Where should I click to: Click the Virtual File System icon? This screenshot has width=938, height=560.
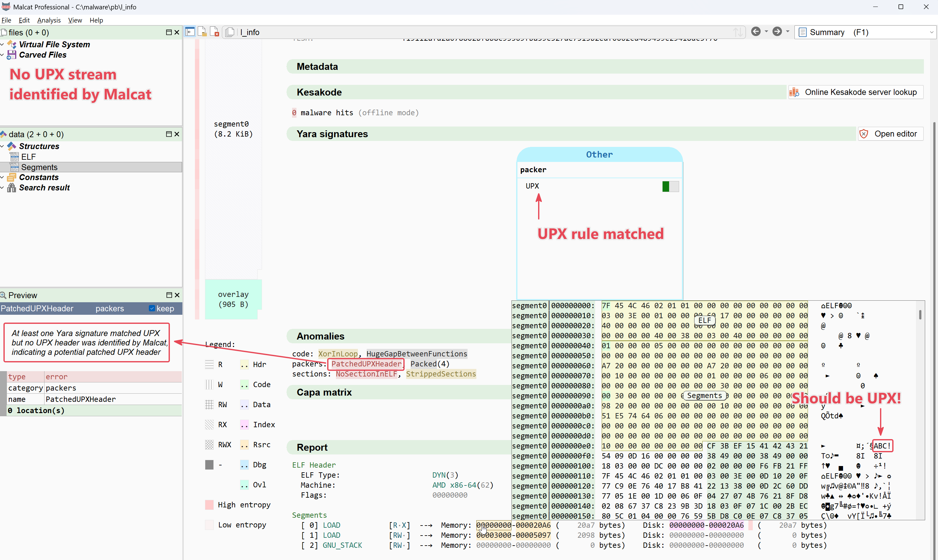click(x=12, y=44)
